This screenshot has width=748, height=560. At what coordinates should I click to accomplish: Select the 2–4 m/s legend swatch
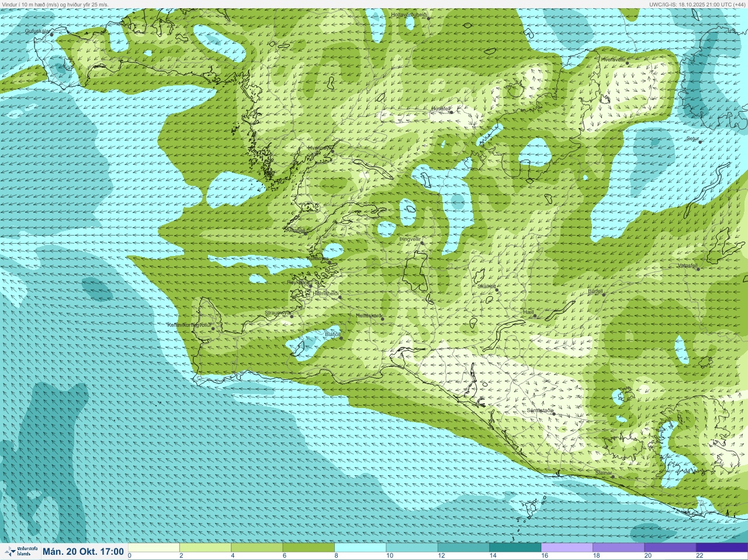pyautogui.click(x=205, y=548)
